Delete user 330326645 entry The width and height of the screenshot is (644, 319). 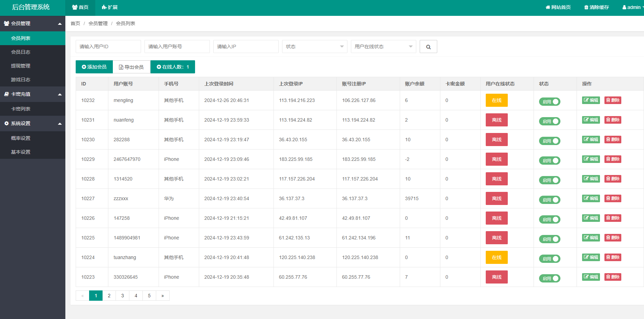tap(613, 277)
